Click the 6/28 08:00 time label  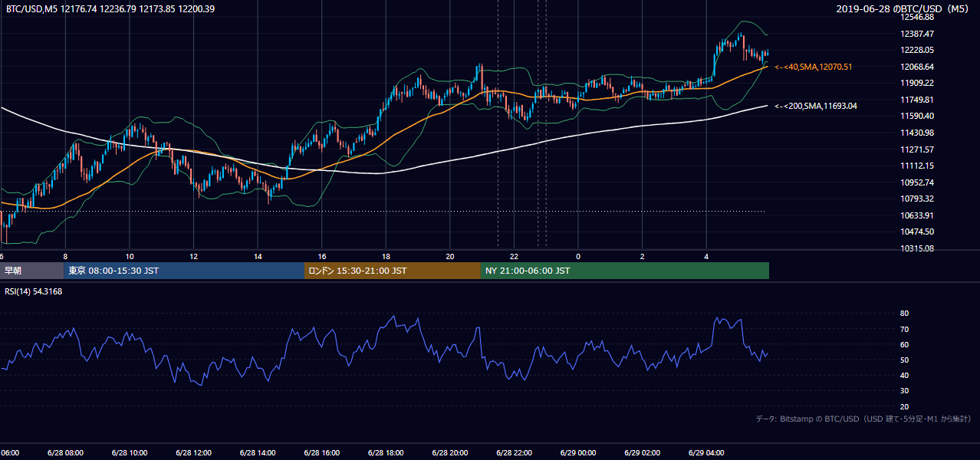(x=65, y=453)
